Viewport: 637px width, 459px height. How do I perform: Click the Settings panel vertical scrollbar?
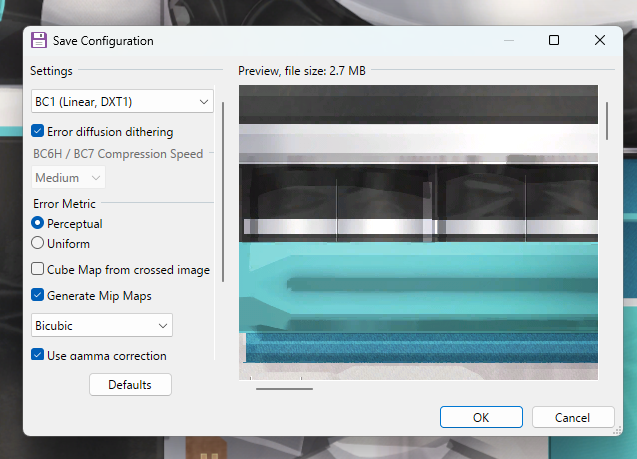223,190
